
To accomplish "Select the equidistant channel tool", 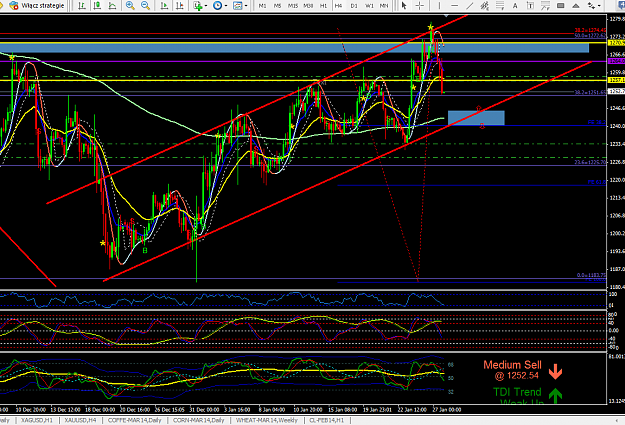I will [x=485, y=6].
